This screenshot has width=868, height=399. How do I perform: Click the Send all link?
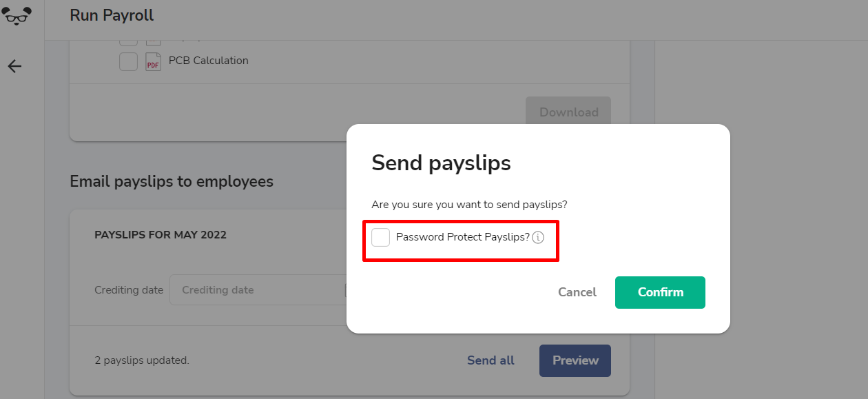490,360
